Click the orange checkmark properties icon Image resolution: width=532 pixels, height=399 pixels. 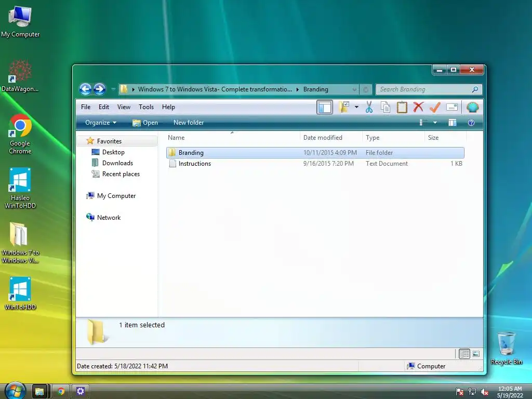pyautogui.click(x=435, y=107)
